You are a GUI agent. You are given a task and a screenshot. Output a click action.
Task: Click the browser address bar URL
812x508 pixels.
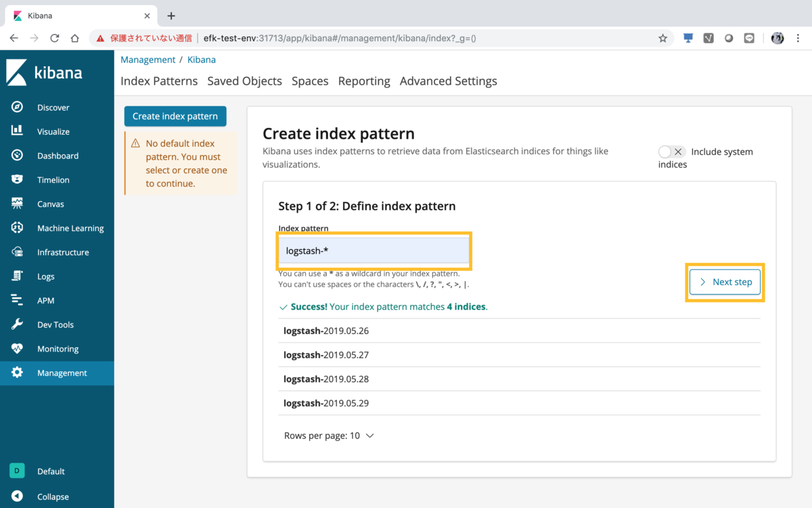[x=340, y=39]
